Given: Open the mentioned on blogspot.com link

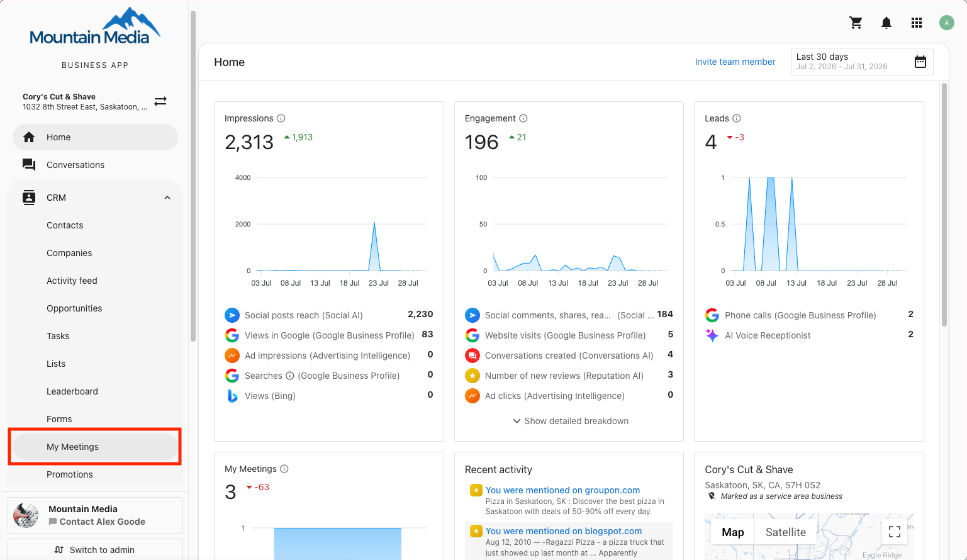Looking at the screenshot, I should (564, 531).
